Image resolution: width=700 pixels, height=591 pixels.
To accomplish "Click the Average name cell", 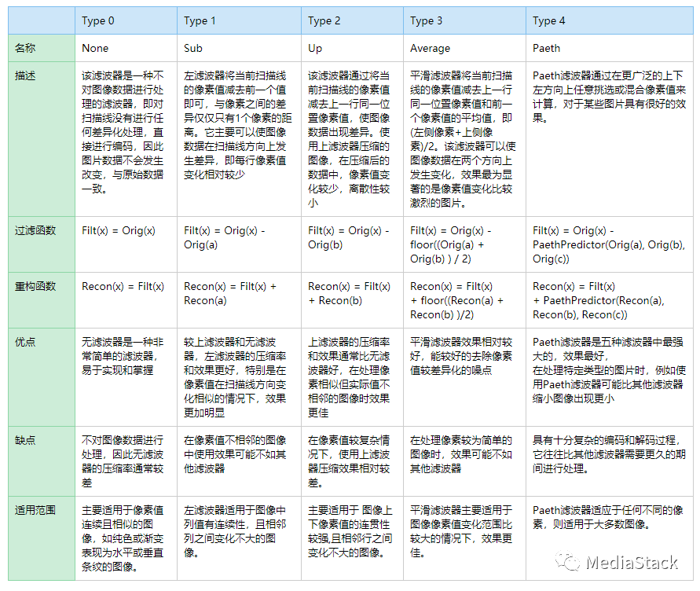I will [431, 48].
